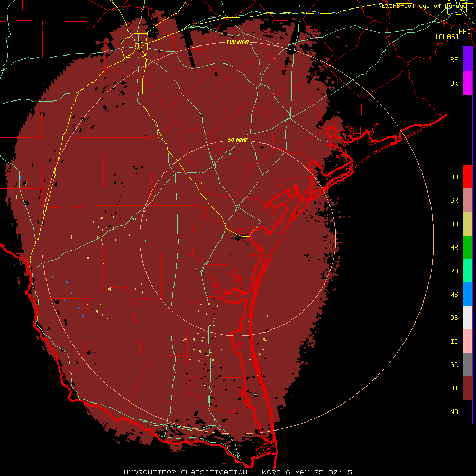Click the KCRP radar site identifier

[270, 472]
